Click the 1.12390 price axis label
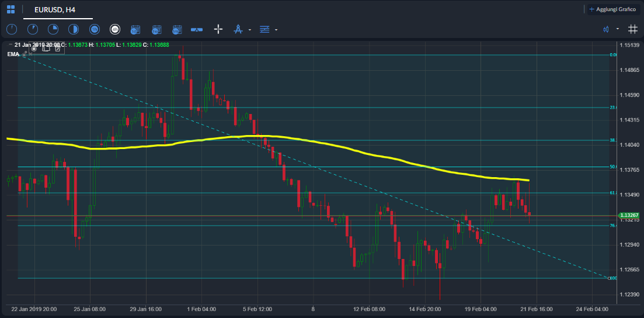The width and height of the screenshot is (644, 318). click(629, 295)
